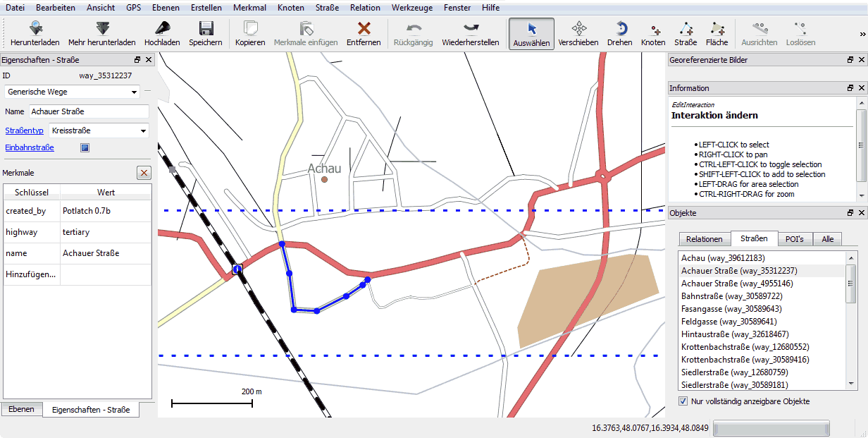Open the Straßentyp Kreisstraße dropdown

98,130
